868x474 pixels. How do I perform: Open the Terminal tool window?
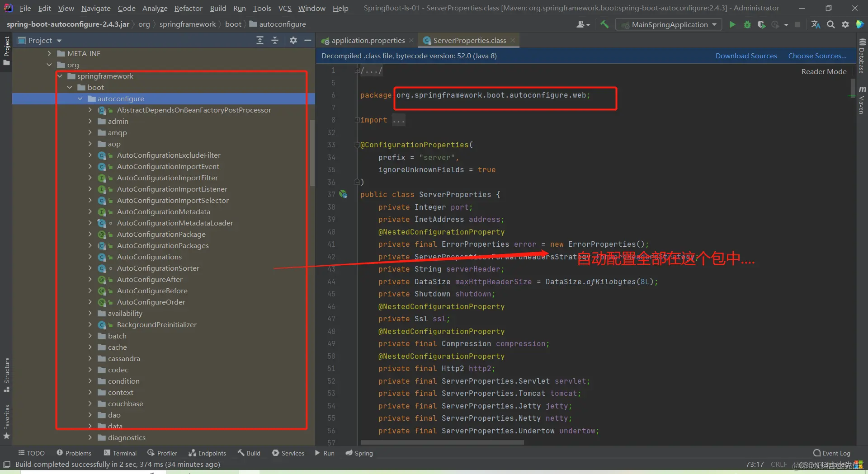pyautogui.click(x=120, y=453)
